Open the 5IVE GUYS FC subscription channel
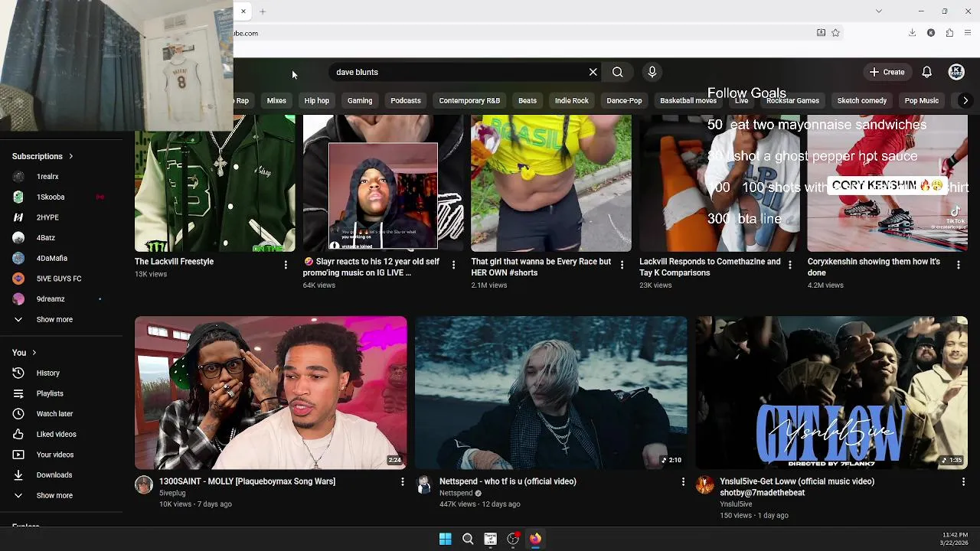The image size is (980, 551). click(x=59, y=279)
